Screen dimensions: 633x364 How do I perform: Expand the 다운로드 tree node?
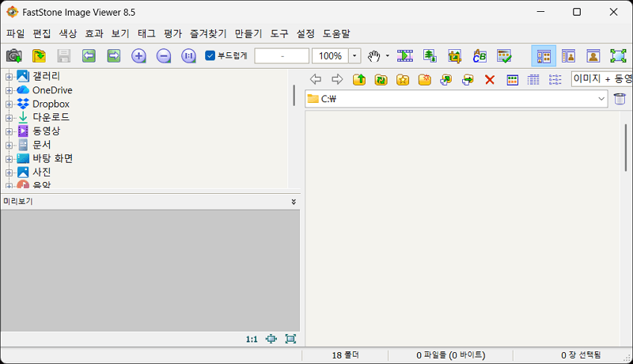point(9,118)
